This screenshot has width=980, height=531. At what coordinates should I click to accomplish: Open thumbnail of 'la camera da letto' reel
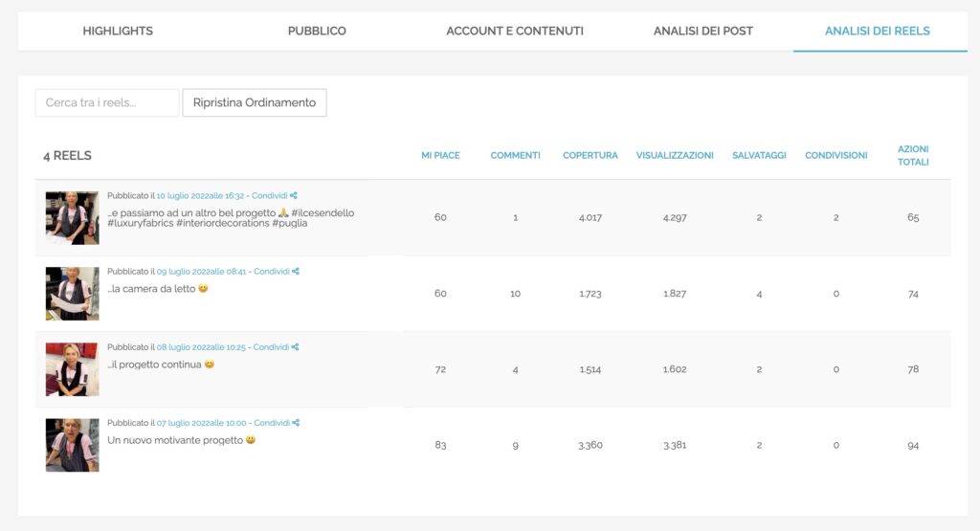point(72,293)
